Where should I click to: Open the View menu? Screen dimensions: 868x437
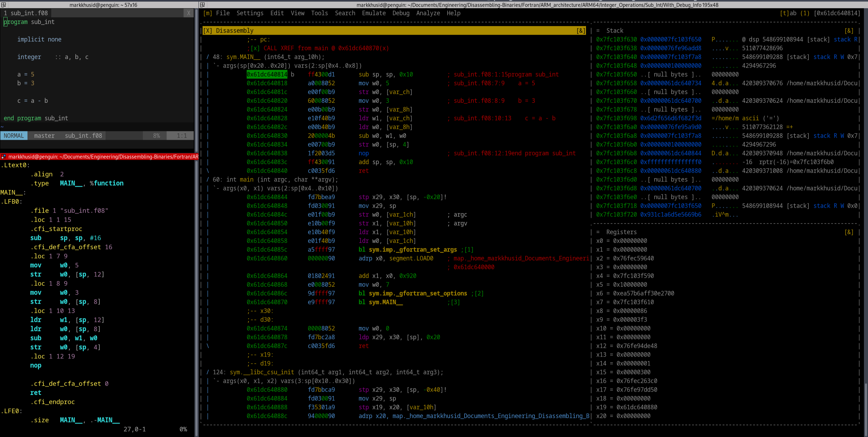click(297, 13)
